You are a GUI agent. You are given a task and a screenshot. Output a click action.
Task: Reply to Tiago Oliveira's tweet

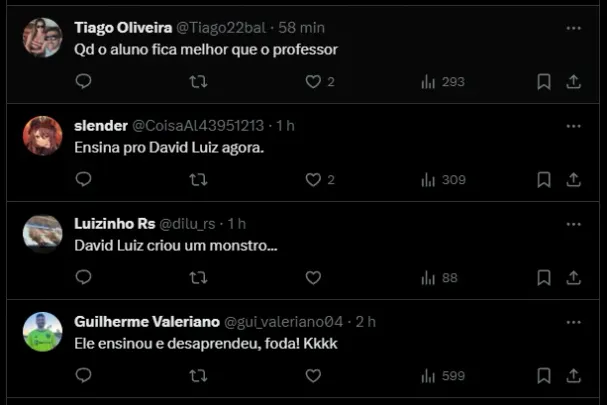pyautogui.click(x=84, y=81)
